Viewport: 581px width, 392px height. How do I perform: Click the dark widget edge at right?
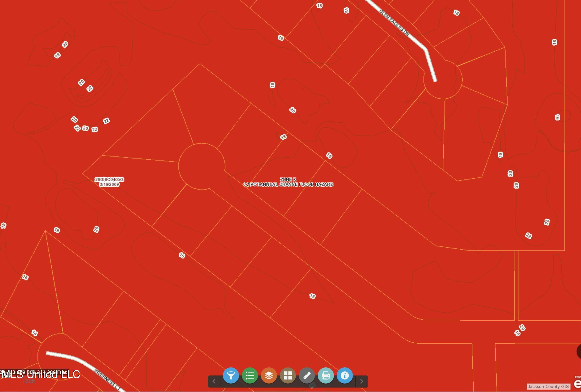click(x=579, y=351)
